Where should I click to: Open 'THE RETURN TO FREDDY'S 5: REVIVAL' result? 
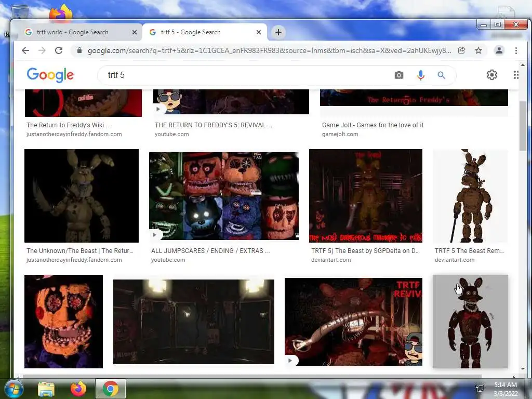213,125
